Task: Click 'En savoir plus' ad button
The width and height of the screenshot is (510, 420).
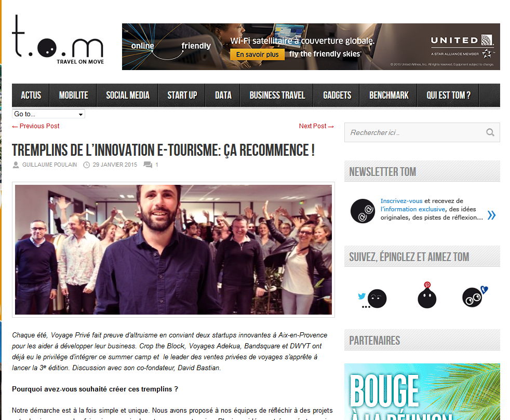Action: [x=257, y=55]
